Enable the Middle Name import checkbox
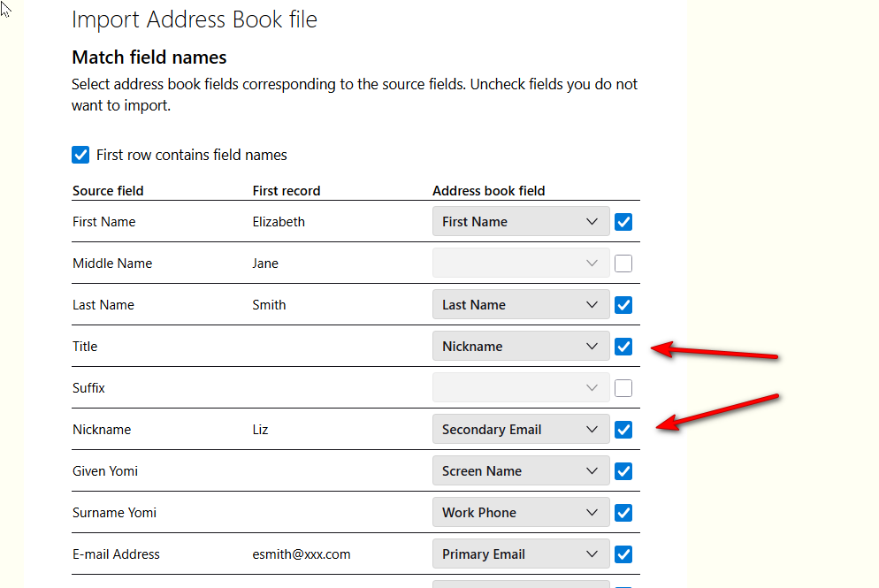The width and height of the screenshot is (879, 588). 623,263
